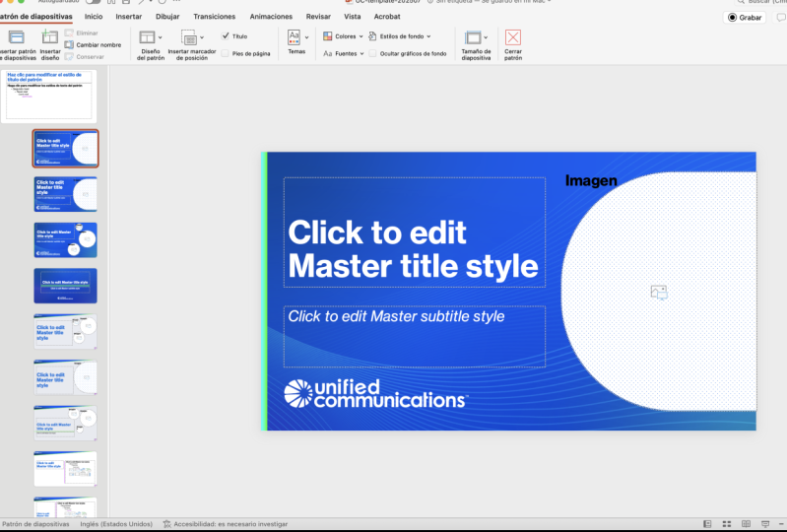Open the Vista ribbon tab

tap(353, 17)
